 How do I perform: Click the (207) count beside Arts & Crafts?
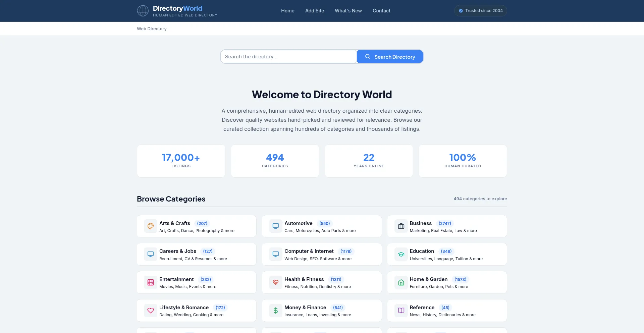click(202, 223)
